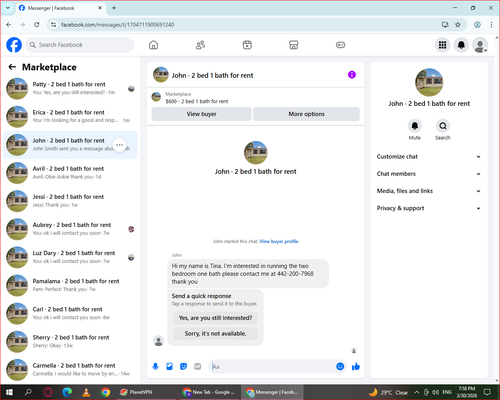Click the More options button
The image size is (500, 400).
(306, 114)
